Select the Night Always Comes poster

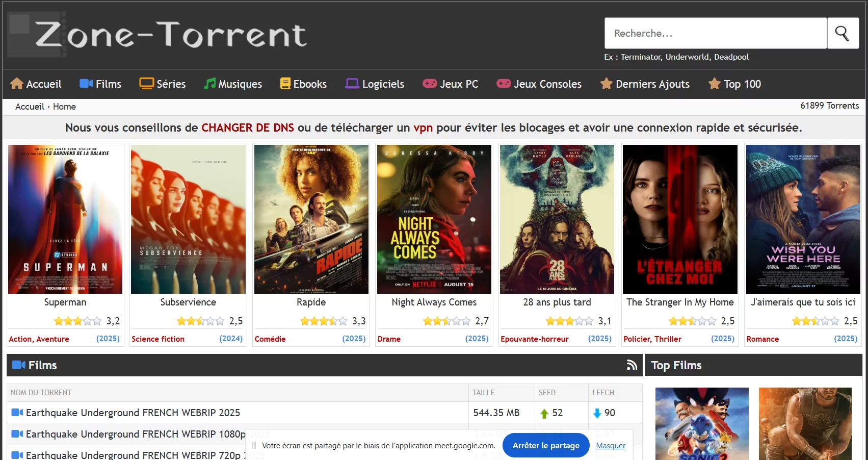434,219
